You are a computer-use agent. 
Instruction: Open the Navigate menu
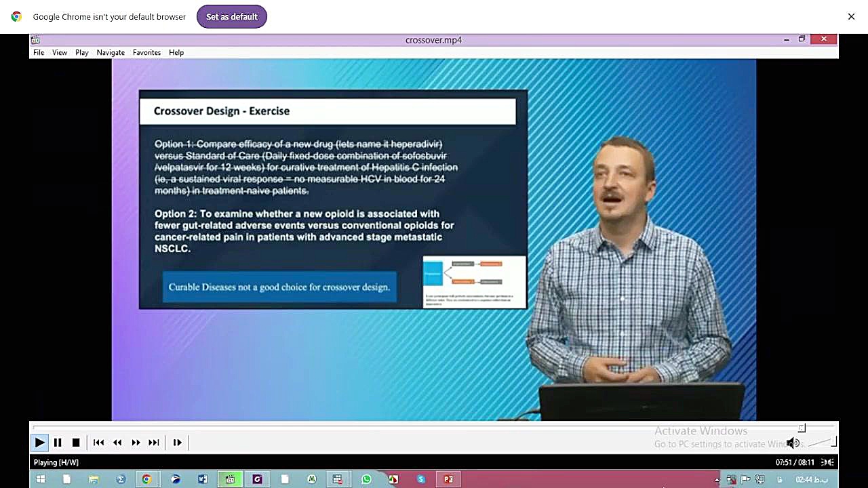pyautogui.click(x=111, y=52)
